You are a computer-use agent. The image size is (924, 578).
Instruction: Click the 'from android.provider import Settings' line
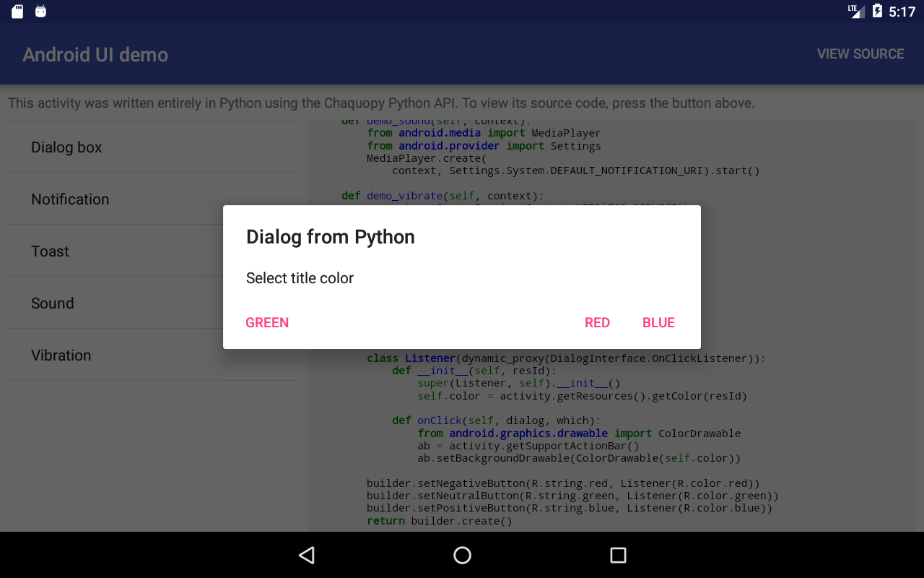pyautogui.click(x=484, y=146)
